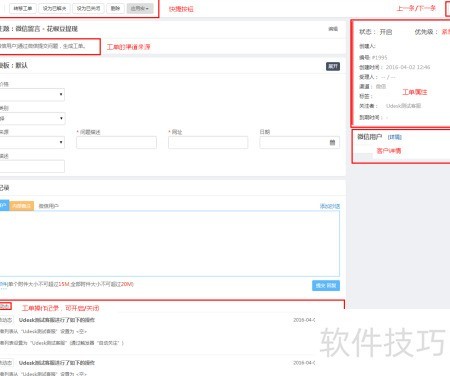
Task: Click inside the large reply text area
Action: tap(170, 243)
